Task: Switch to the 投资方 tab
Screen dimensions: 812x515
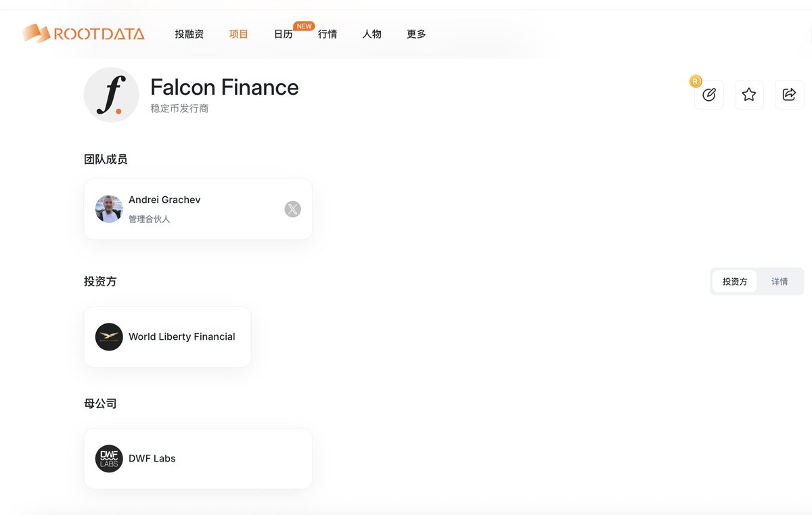Action: (735, 282)
